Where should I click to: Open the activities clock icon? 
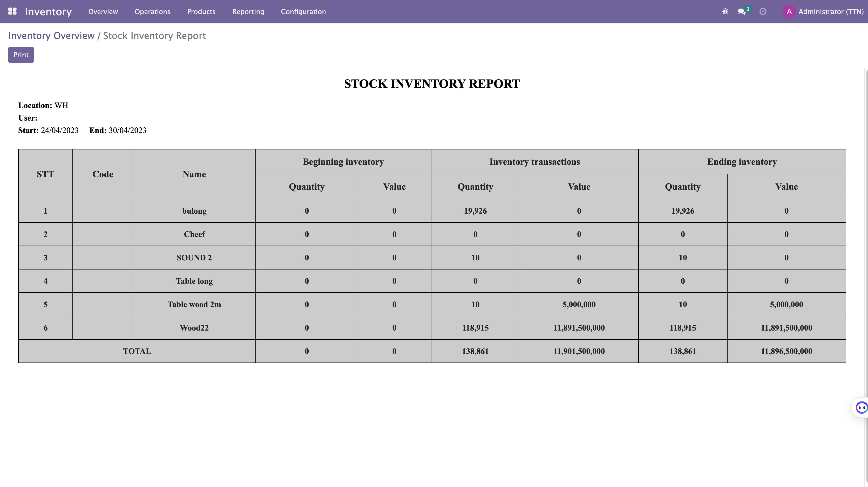pos(763,11)
